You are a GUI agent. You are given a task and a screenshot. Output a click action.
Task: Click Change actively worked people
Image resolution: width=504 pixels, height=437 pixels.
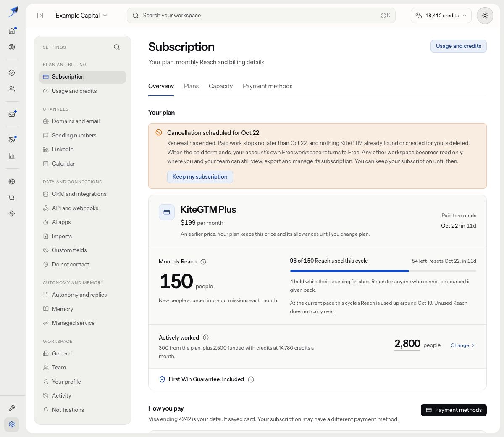pyautogui.click(x=463, y=345)
